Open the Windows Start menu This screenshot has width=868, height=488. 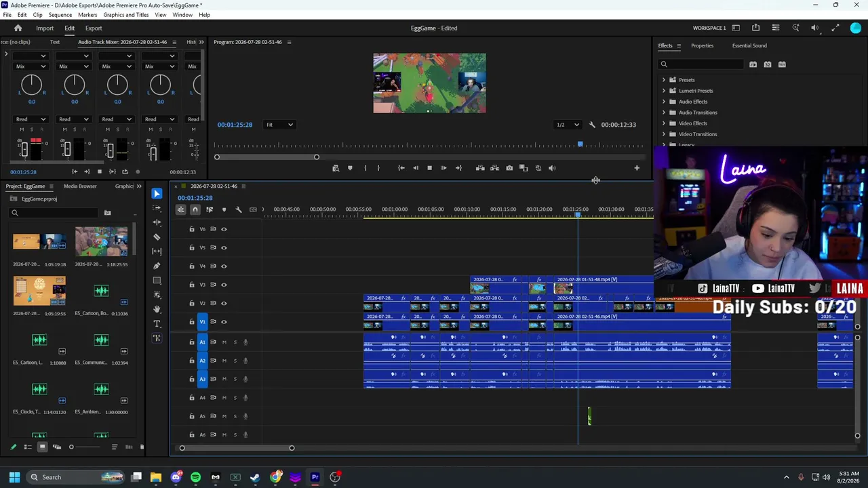point(14,477)
